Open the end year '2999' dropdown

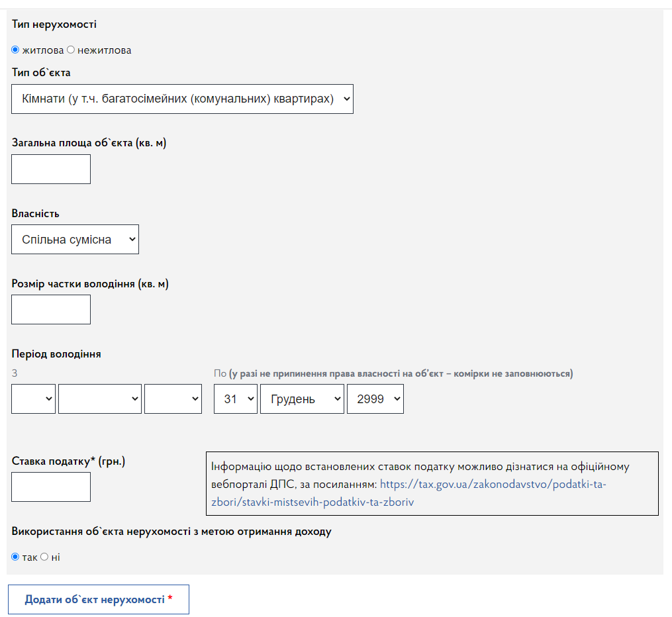coord(375,399)
